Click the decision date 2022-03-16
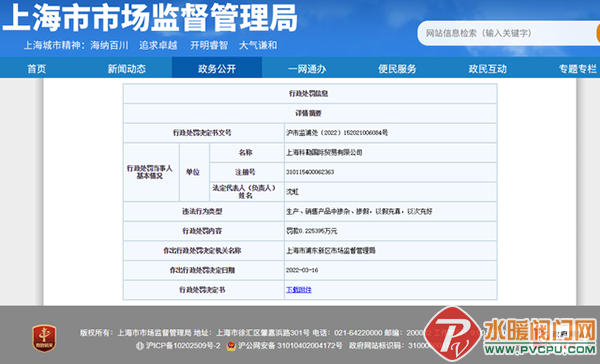 (x=302, y=270)
